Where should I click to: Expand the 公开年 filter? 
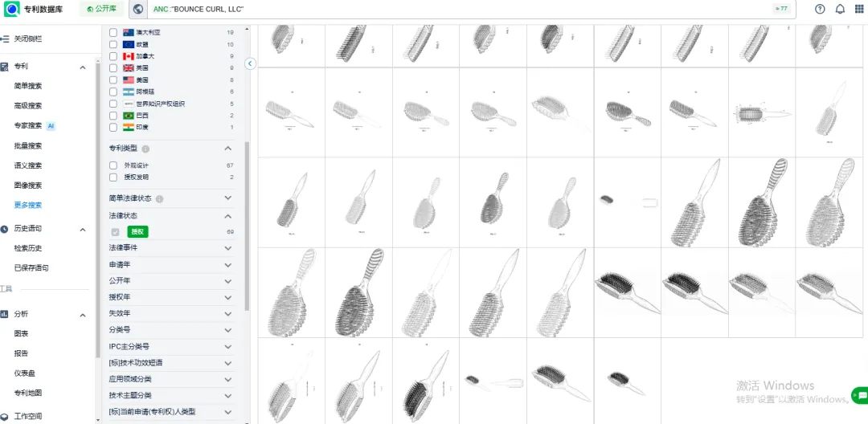click(x=227, y=281)
